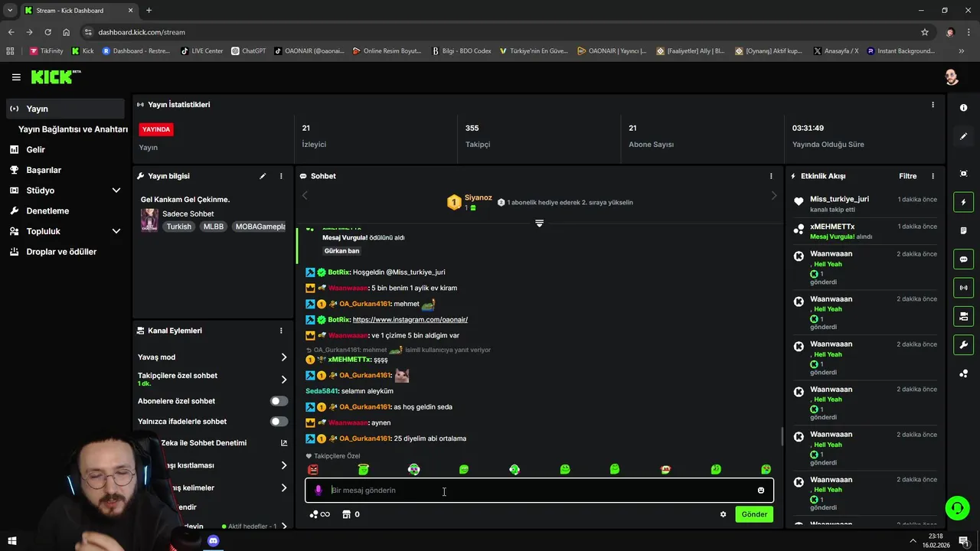980x551 pixels.
Task: Bookmark this page with star icon
Action: (x=925, y=32)
